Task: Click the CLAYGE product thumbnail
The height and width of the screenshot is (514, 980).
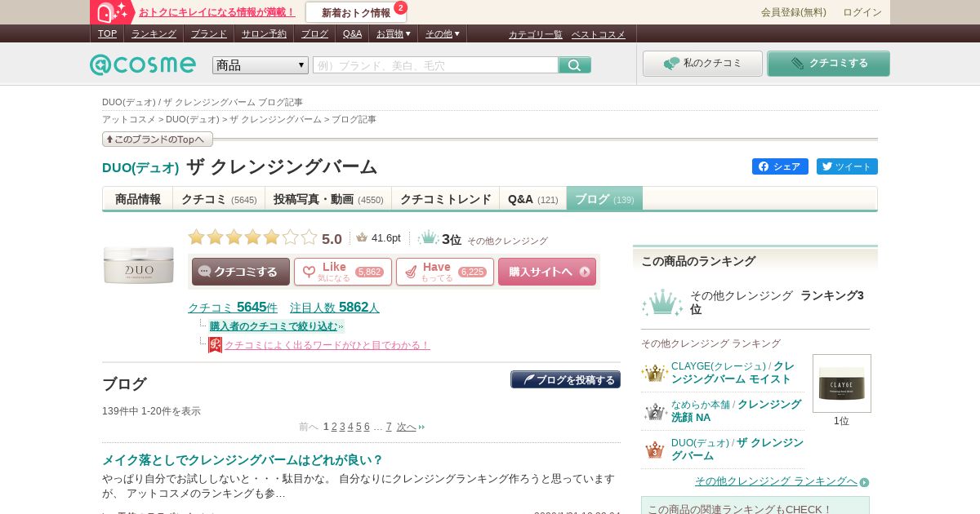Action: pyautogui.click(x=842, y=383)
